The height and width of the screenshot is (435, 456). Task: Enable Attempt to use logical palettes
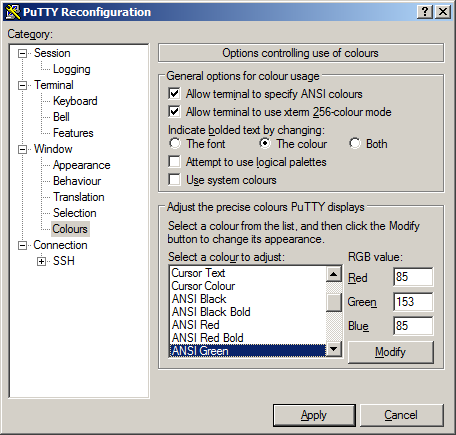tap(174, 162)
